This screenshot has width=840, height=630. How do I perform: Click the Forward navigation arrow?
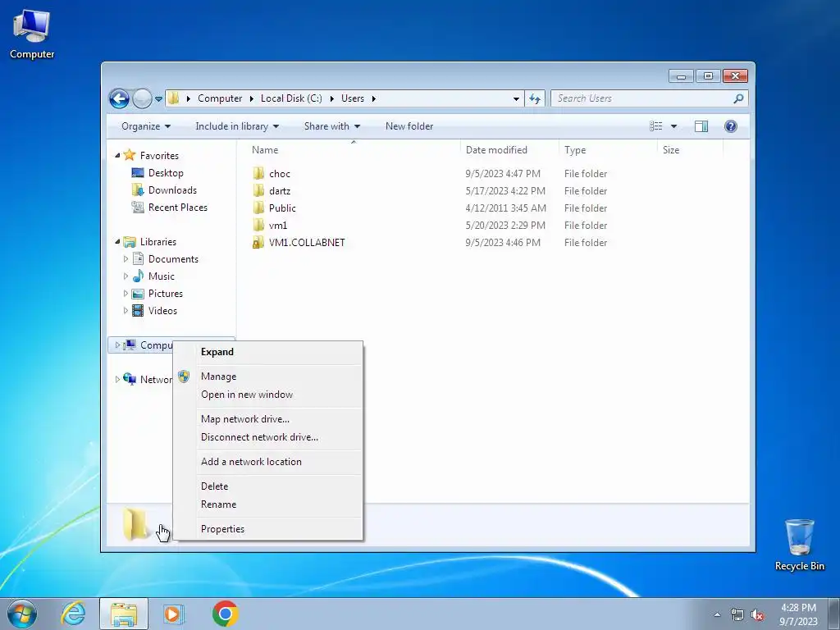142,98
